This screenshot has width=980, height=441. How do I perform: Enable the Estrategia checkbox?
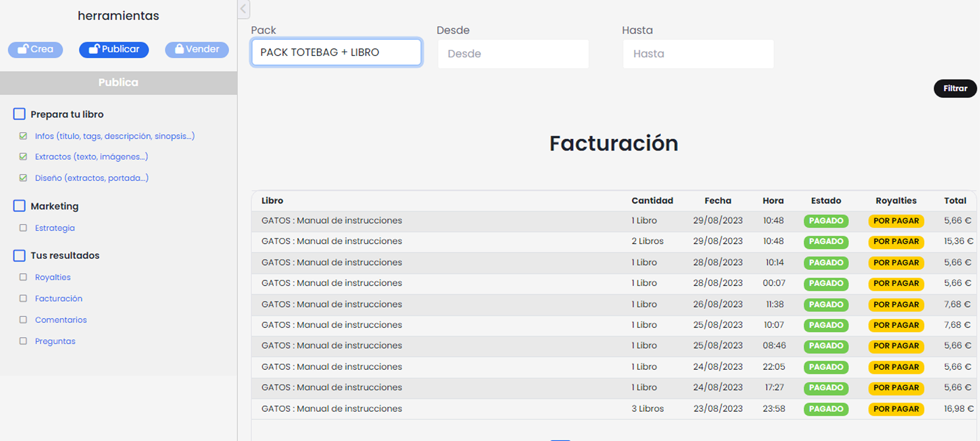coord(23,228)
